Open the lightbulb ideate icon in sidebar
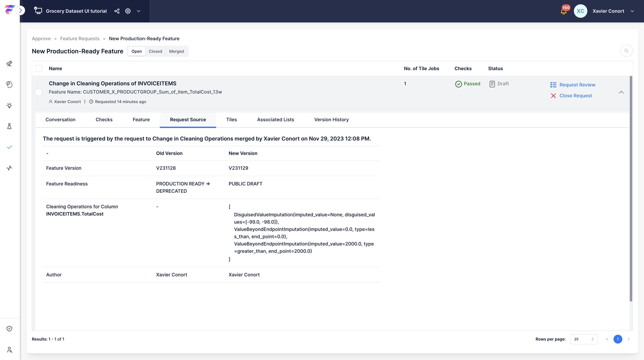This screenshot has width=644, height=360. [x=9, y=105]
